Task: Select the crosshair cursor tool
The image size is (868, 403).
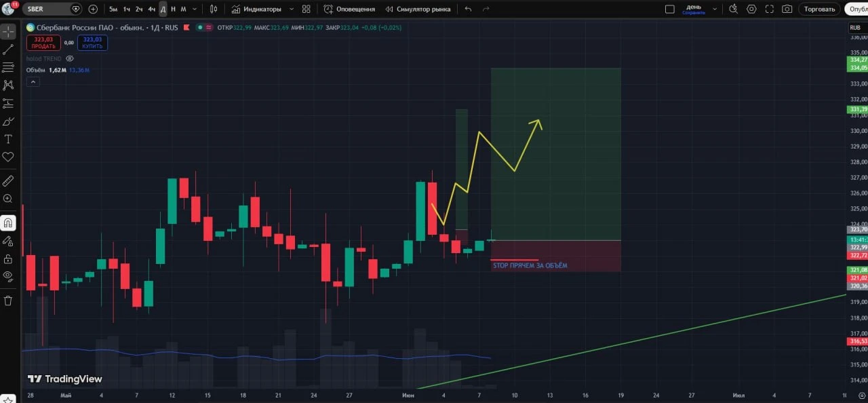Action: tap(8, 32)
